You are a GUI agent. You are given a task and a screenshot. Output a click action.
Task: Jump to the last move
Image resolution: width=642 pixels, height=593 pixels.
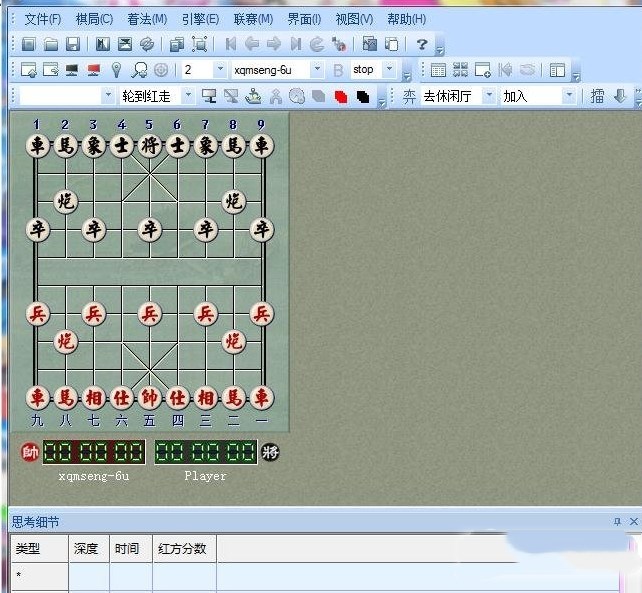pos(296,44)
